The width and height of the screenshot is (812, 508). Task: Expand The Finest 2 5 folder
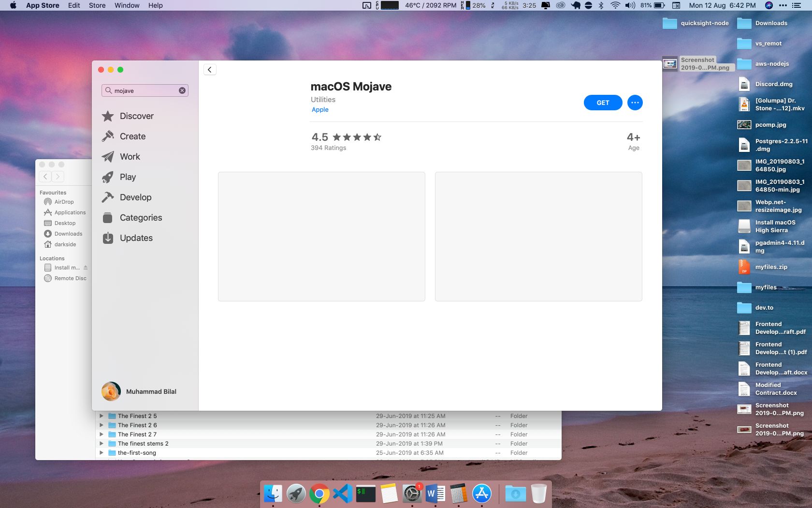pos(101,416)
